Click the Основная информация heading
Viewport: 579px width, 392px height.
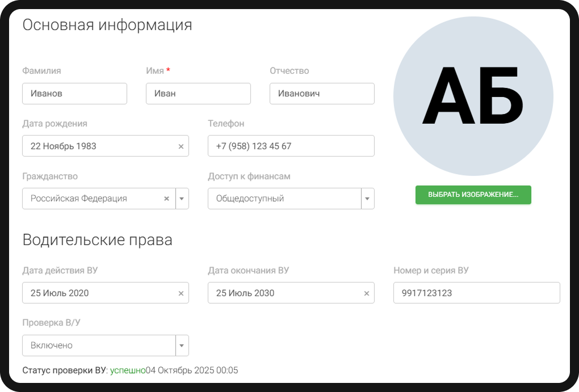pos(107,25)
